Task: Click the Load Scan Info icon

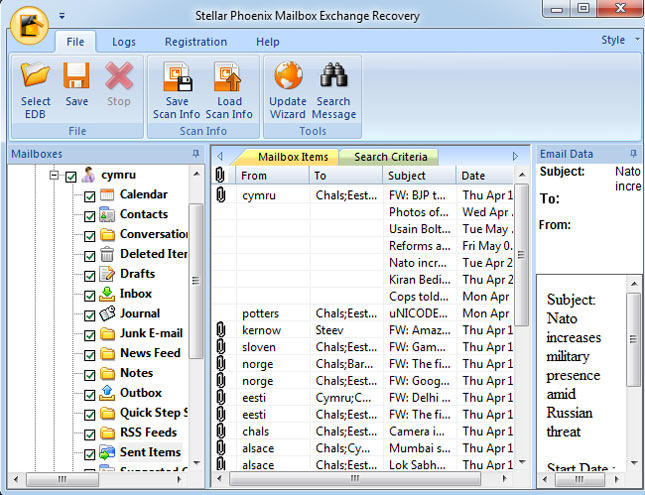Action: [x=228, y=76]
